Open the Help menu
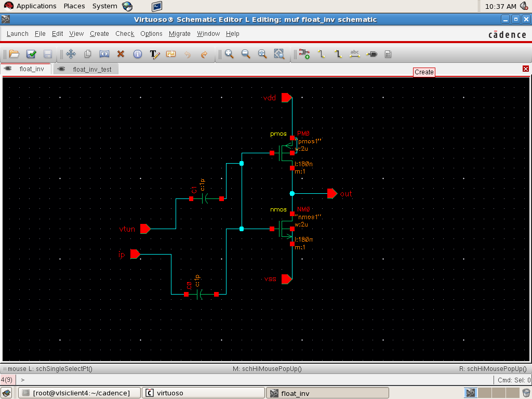The image size is (532, 399). (x=233, y=34)
